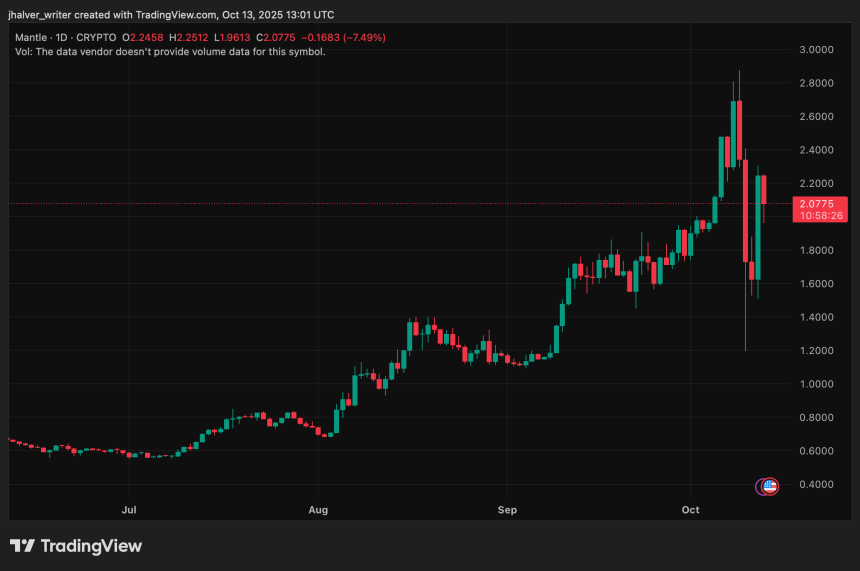This screenshot has width=860, height=571.
Task: Click the Oct label on time axis
Action: point(691,510)
